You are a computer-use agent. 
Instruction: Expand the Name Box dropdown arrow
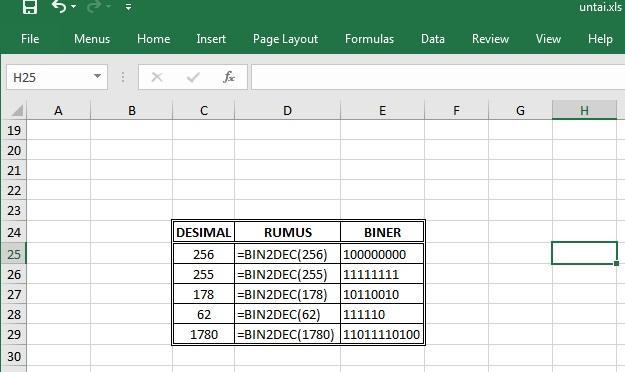coord(97,76)
